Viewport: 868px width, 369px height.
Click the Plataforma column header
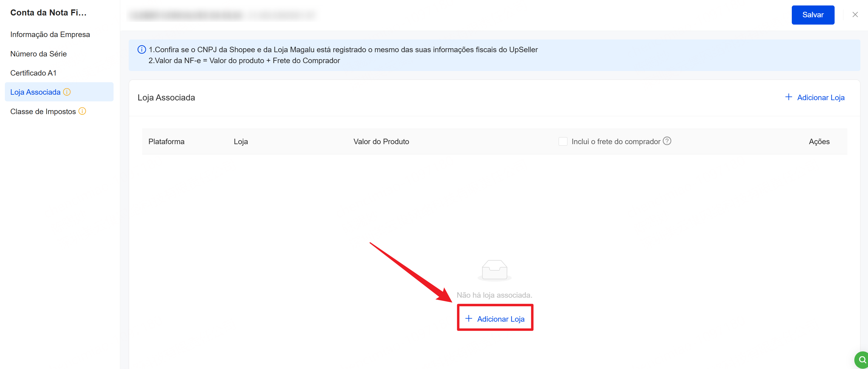[x=166, y=141]
